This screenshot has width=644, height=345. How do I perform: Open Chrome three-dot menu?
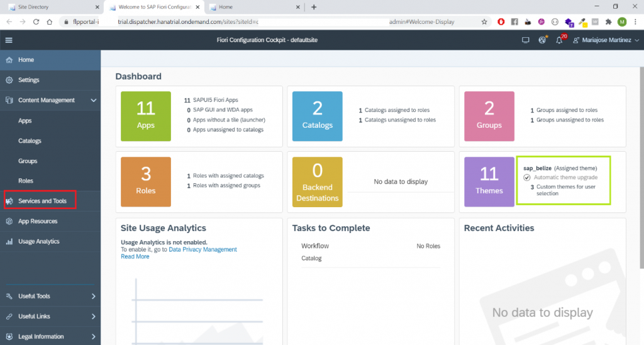(x=635, y=22)
